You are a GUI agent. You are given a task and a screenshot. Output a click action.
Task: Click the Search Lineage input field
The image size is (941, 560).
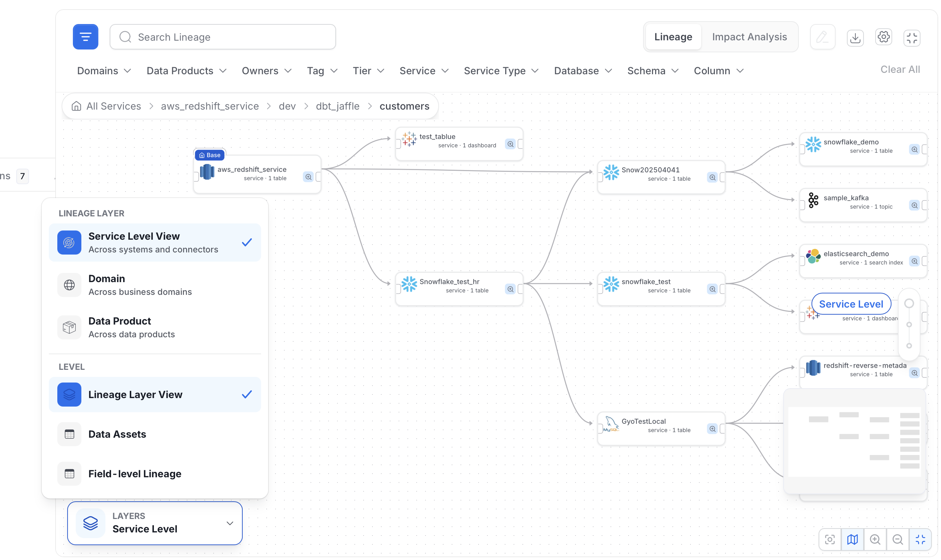tap(223, 37)
